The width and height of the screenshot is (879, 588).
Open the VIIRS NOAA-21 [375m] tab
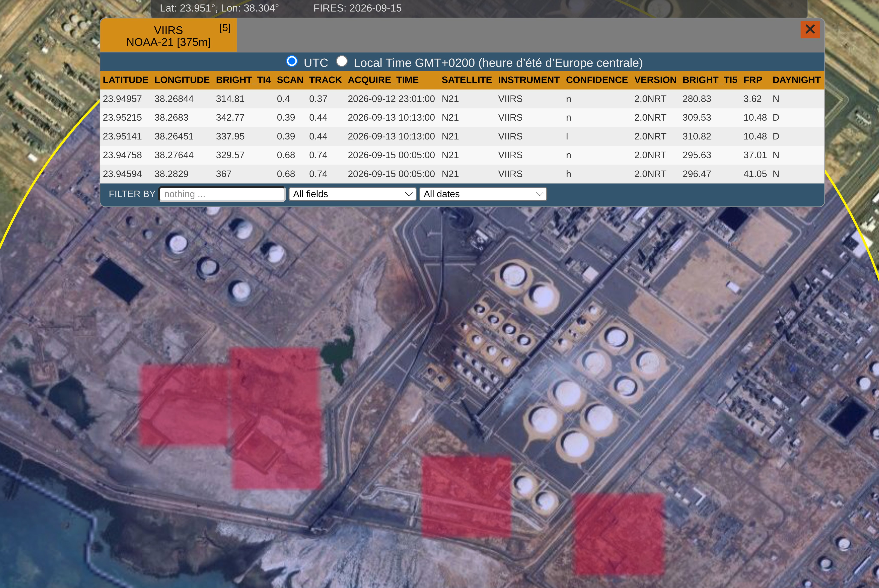tap(168, 36)
